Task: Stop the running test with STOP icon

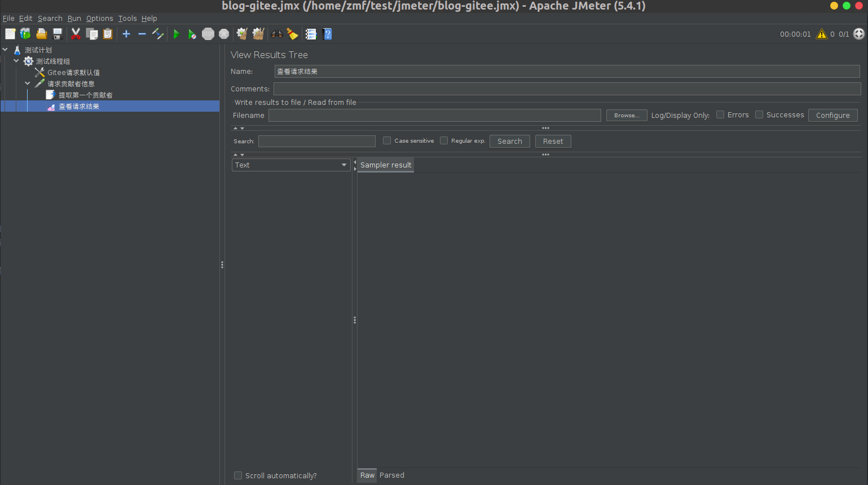Action: 208,34
